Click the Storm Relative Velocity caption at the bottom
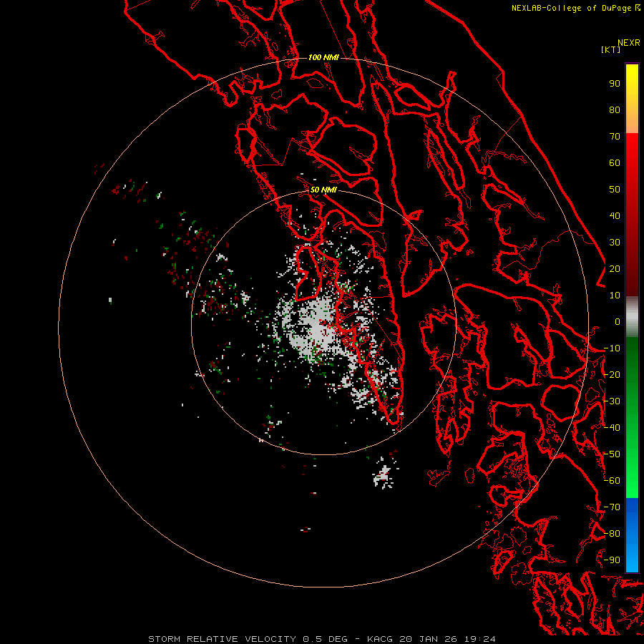644x644 pixels. tap(322, 639)
